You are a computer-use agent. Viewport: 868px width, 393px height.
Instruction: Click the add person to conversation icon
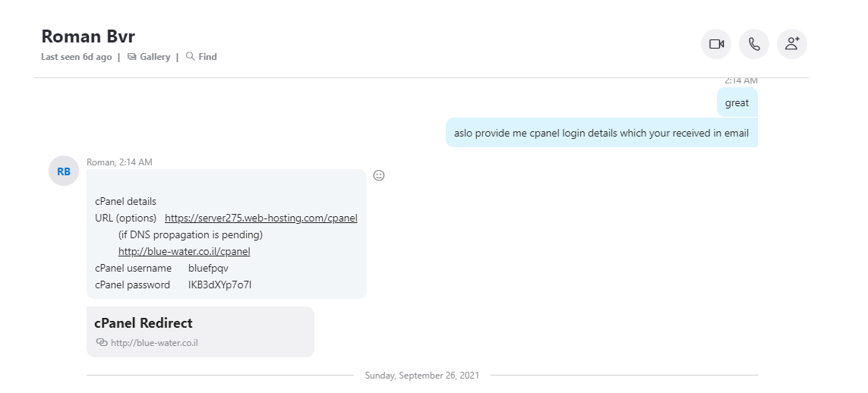pyautogui.click(x=792, y=44)
